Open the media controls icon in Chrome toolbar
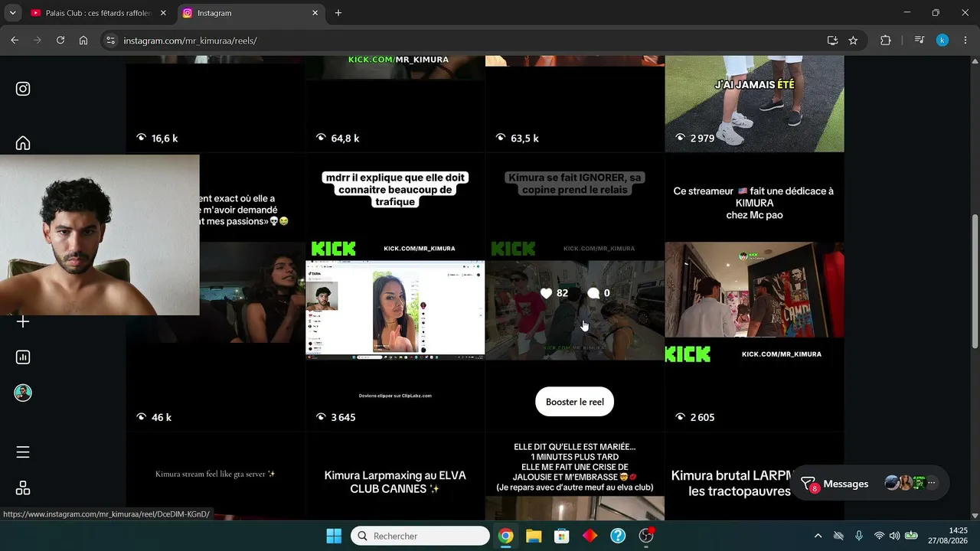980x551 pixels. coord(920,41)
